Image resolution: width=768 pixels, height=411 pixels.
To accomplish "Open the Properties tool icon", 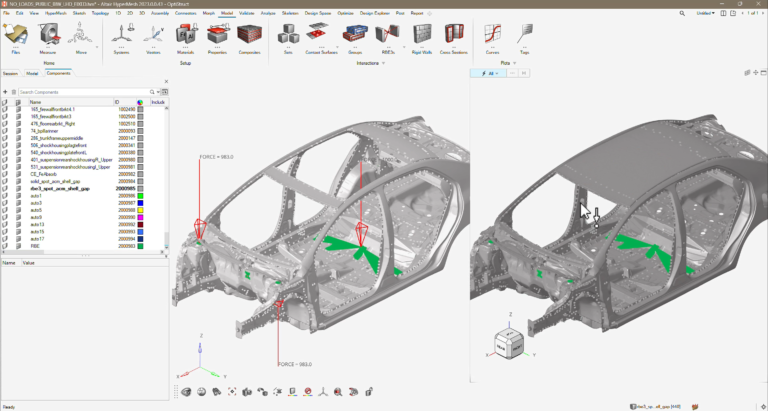I will pyautogui.click(x=217, y=34).
